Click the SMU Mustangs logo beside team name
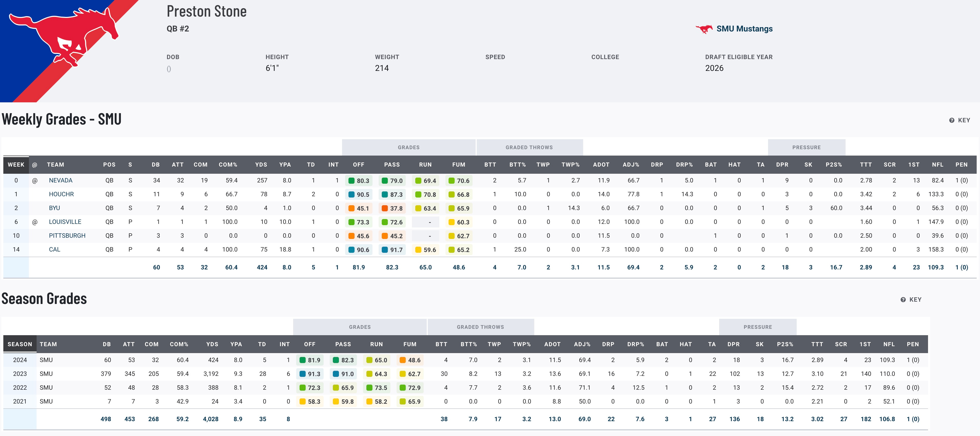This screenshot has height=436, width=980. 704,29
